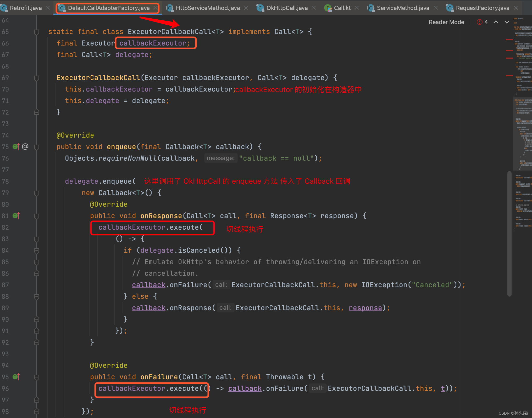The image size is (532, 418).
Task: Click the ServiceMethod.java file icon
Action: click(371, 8)
